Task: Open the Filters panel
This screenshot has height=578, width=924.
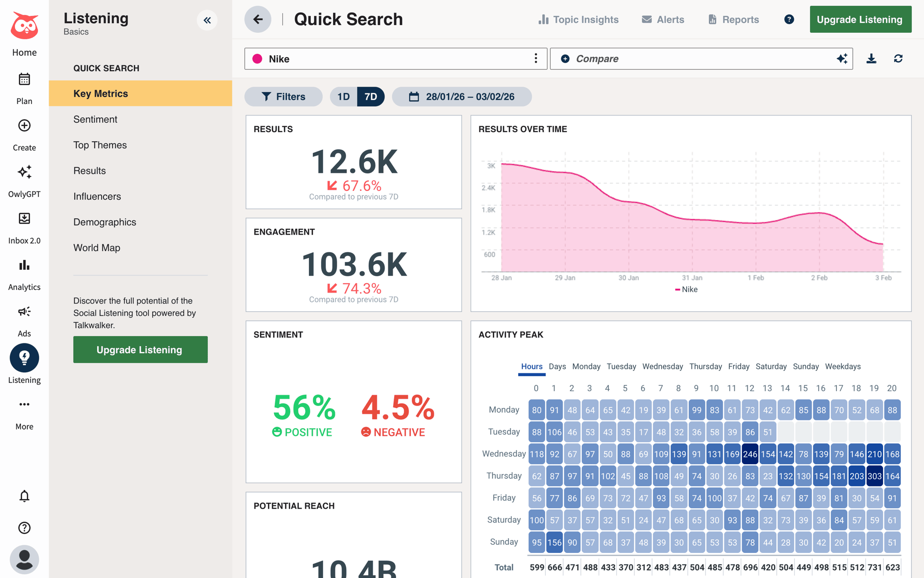Action: pyautogui.click(x=283, y=97)
